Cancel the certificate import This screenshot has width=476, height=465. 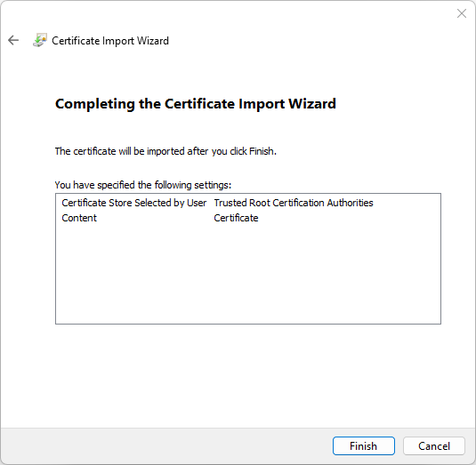(x=434, y=446)
